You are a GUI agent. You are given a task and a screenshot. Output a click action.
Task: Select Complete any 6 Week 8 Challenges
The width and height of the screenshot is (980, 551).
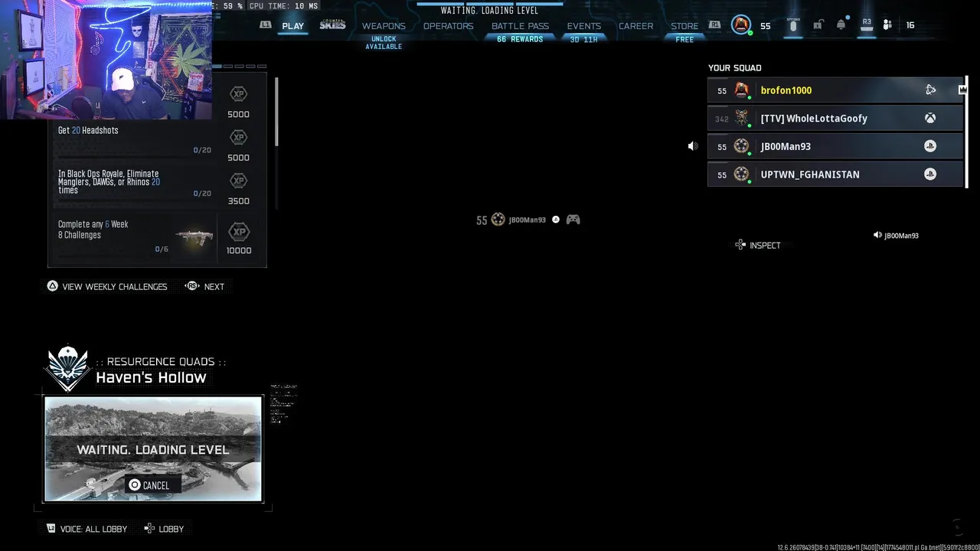point(135,236)
